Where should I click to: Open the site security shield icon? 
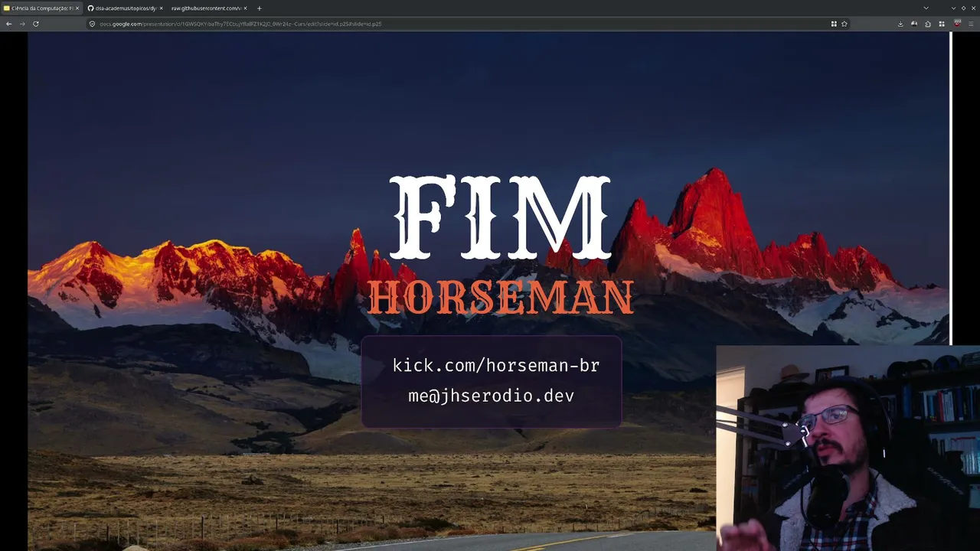[92, 24]
